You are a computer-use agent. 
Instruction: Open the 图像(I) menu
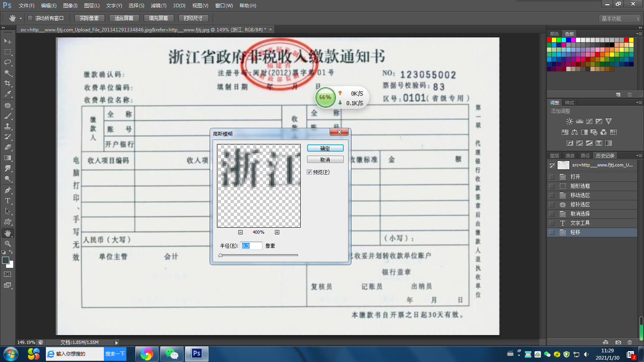click(70, 6)
